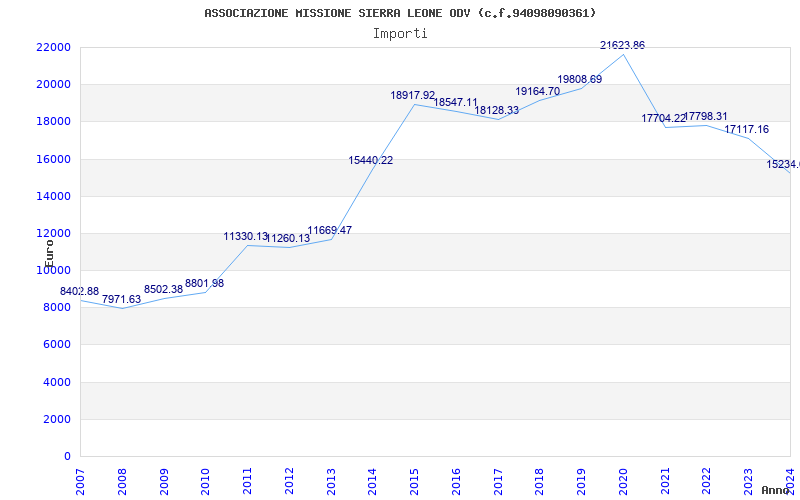Click the 16000 y-axis tick label
The image size is (800, 500).
click(53, 159)
